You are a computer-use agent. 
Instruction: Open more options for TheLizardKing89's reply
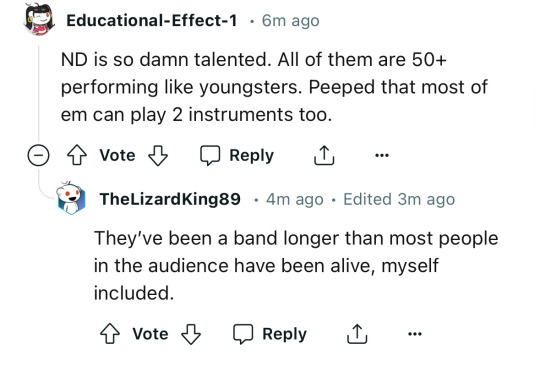coord(415,334)
